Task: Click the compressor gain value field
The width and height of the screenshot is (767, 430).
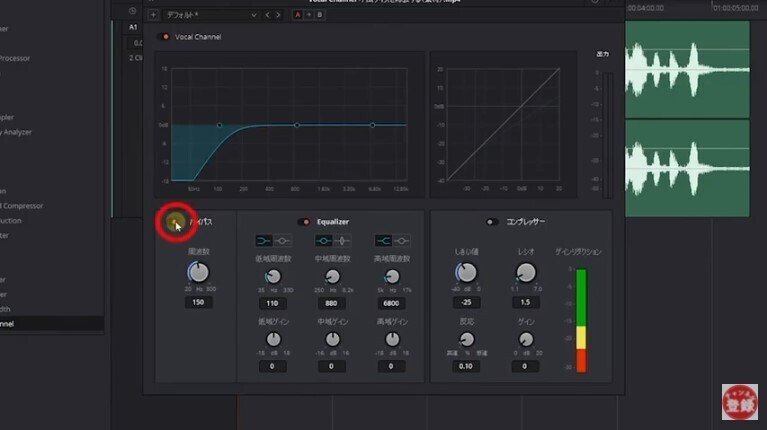Action: coord(524,366)
